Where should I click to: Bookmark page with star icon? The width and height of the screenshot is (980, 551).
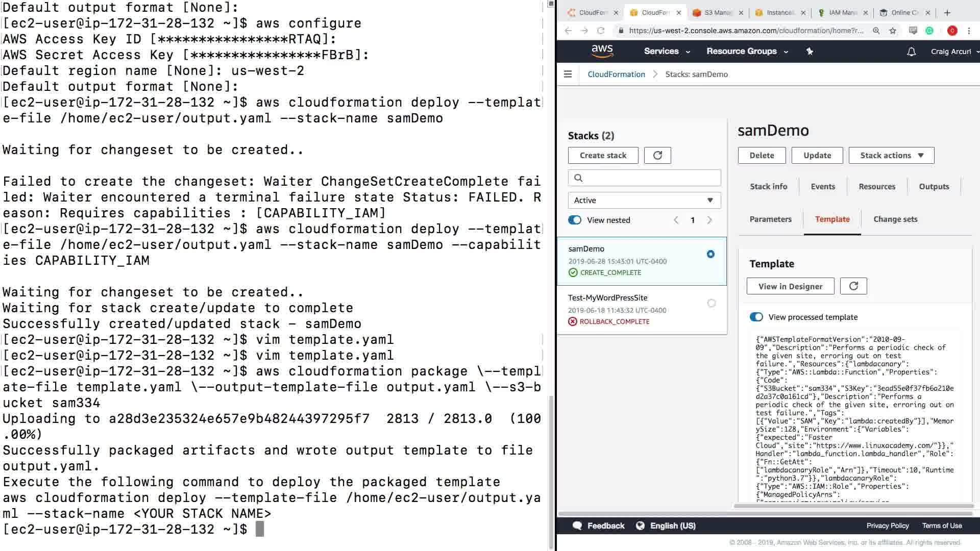pos(893,31)
